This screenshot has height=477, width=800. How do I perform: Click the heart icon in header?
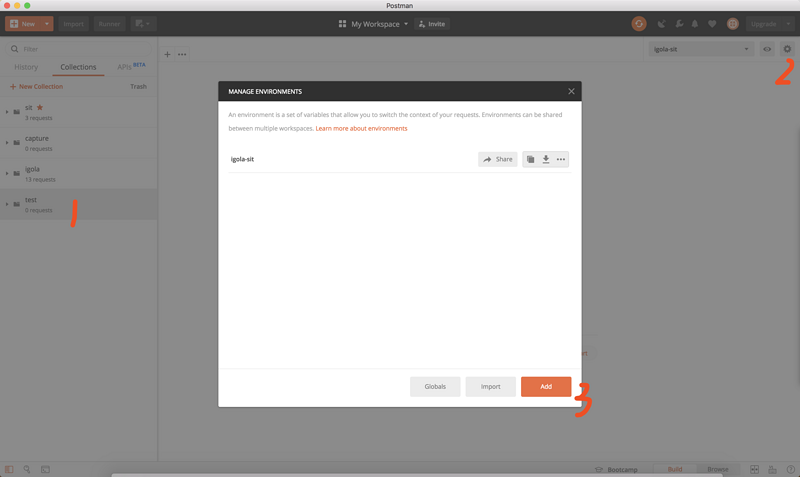[712, 24]
